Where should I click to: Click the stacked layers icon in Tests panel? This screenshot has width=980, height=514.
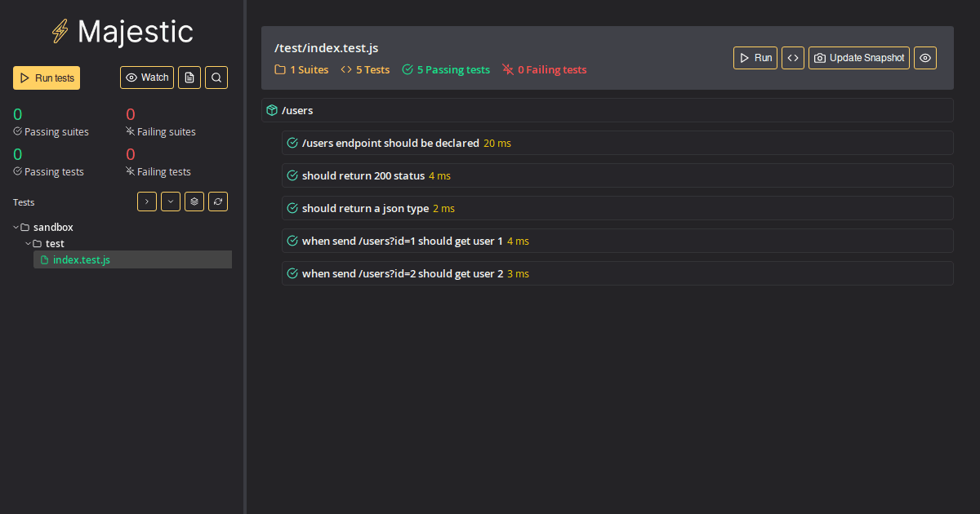(x=194, y=201)
